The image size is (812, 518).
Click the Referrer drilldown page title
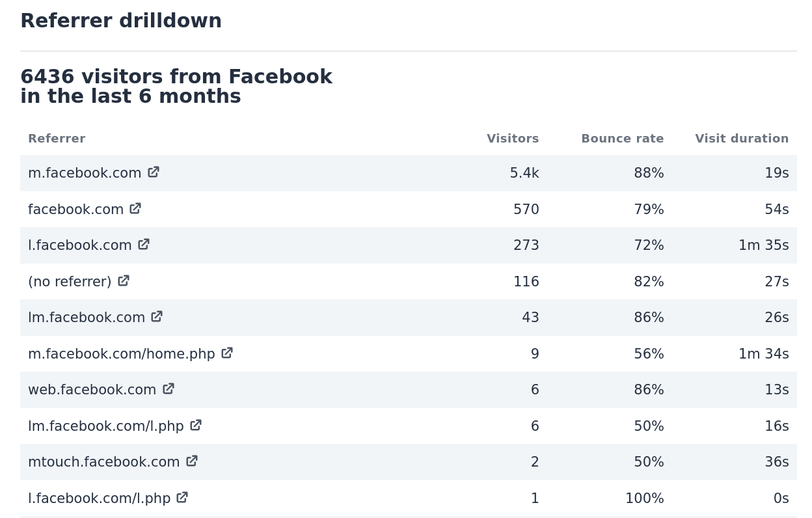pyautogui.click(x=120, y=20)
